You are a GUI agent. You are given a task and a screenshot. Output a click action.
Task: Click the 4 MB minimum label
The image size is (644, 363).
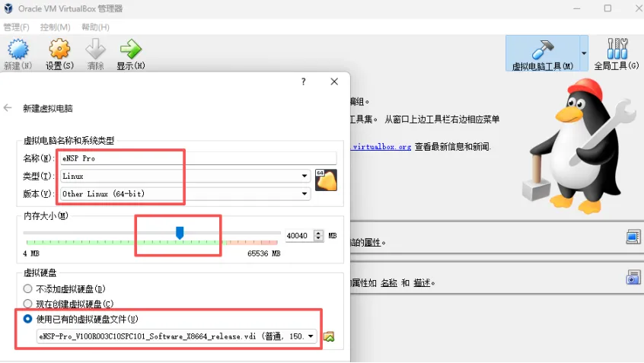click(30, 253)
